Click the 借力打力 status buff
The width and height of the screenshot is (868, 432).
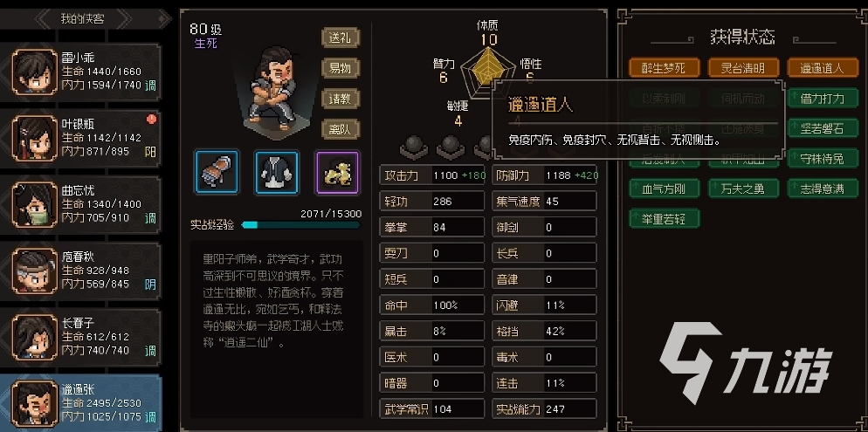click(823, 99)
